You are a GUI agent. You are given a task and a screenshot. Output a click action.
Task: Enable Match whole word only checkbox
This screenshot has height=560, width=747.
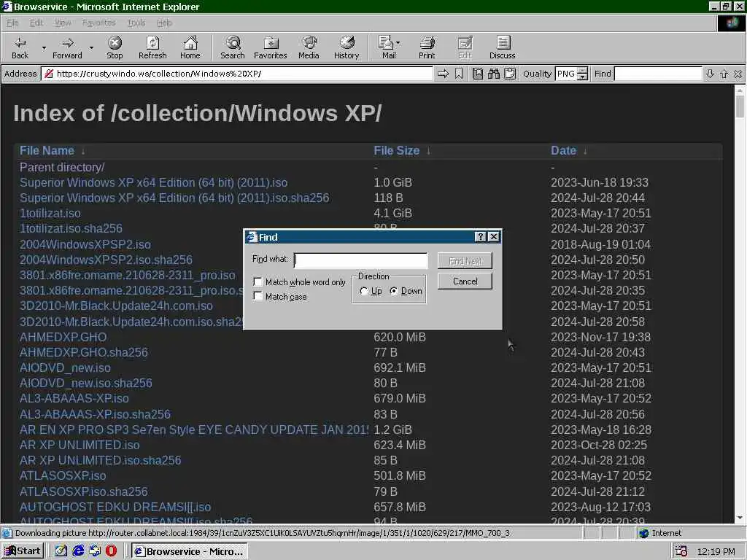coord(258,281)
